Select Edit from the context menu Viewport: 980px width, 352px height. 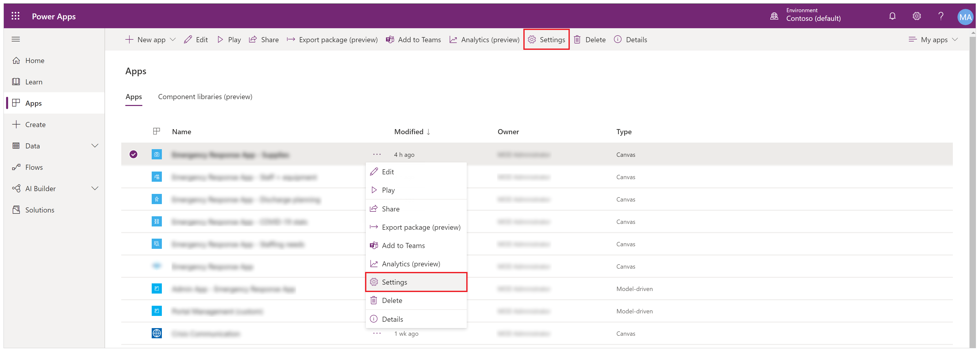coord(388,172)
